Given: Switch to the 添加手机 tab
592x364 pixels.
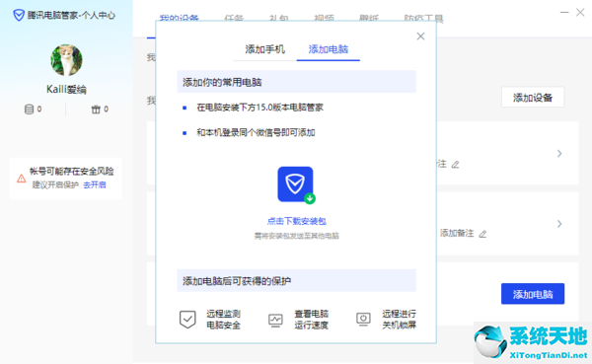Looking at the screenshot, I should point(264,49).
